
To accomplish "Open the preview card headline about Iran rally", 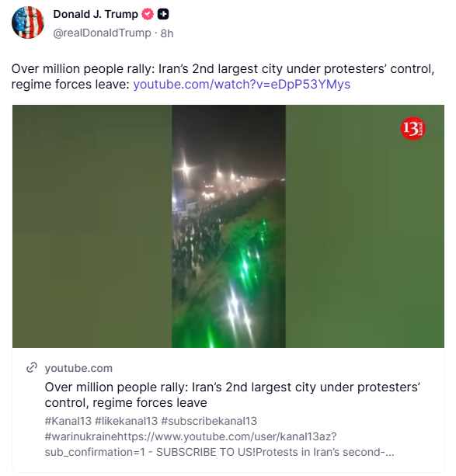I will [x=232, y=394].
